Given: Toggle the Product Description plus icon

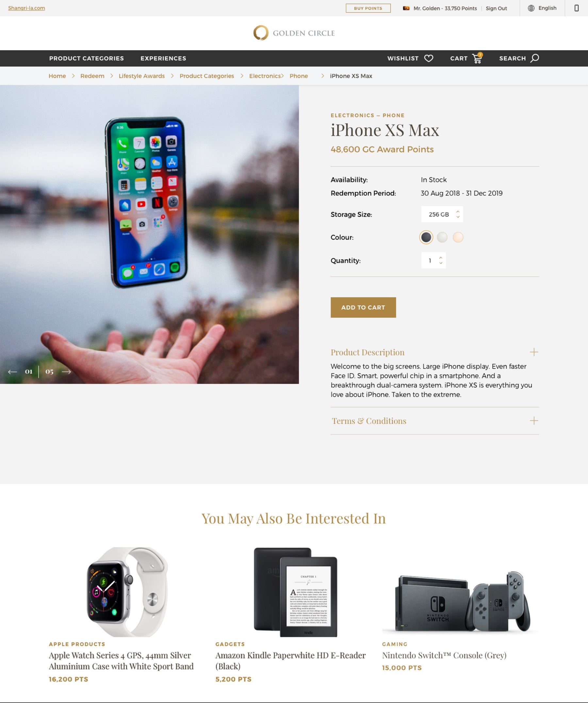Looking at the screenshot, I should (534, 352).
